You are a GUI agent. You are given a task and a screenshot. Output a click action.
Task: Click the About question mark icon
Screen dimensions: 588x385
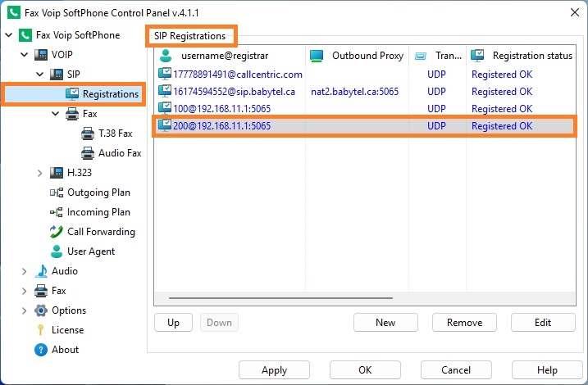[x=41, y=350]
